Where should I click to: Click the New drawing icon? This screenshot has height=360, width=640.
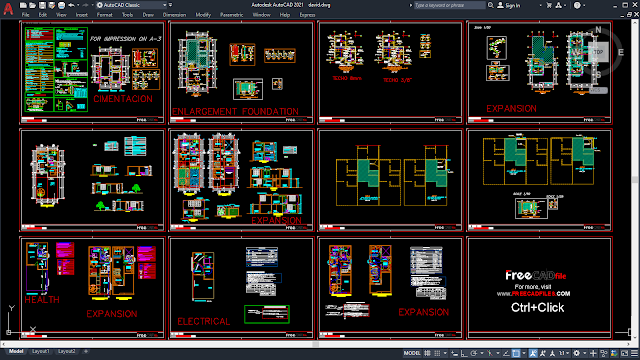point(23,5)
